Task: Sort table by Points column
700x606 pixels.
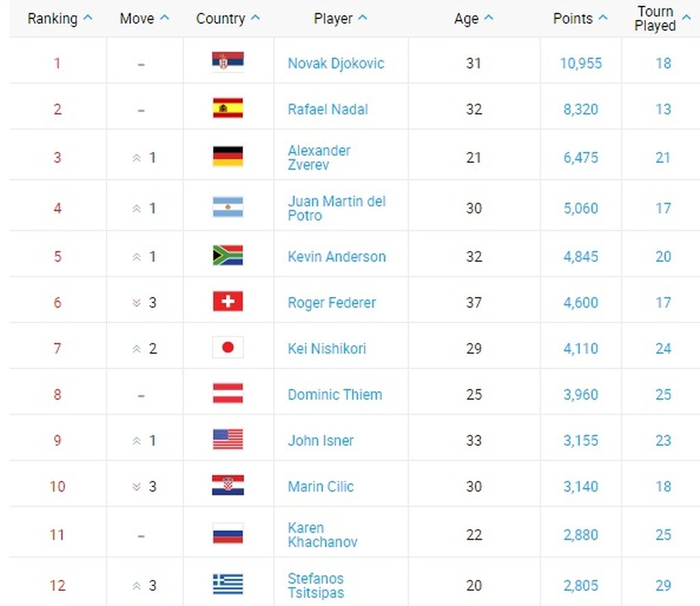Action: [x=580, y=18]
